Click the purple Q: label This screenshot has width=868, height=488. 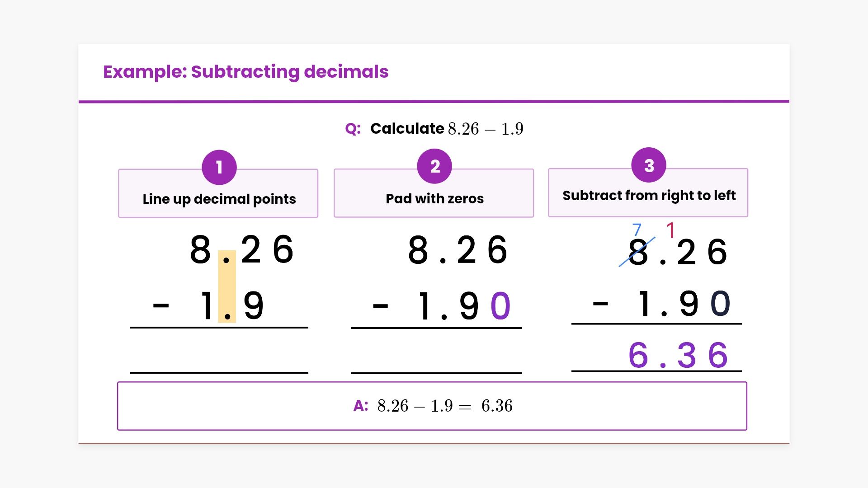(353, 129)
